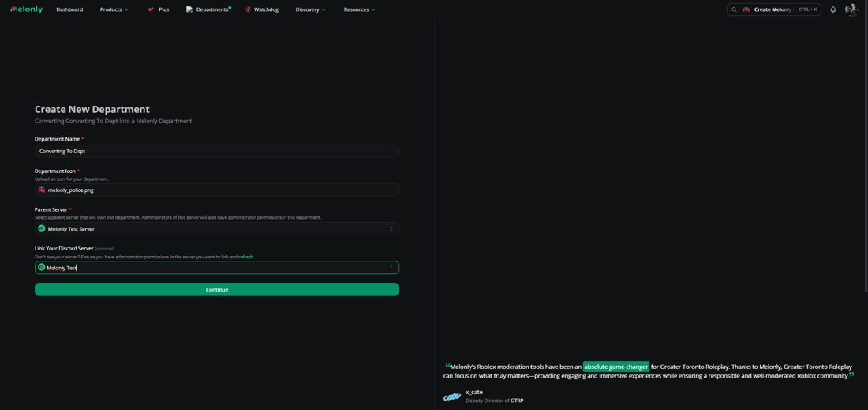Screen dimensions: 868x410
Task: Expand the Resources menu
Action: pyautogui.click(x=359, y=9)
